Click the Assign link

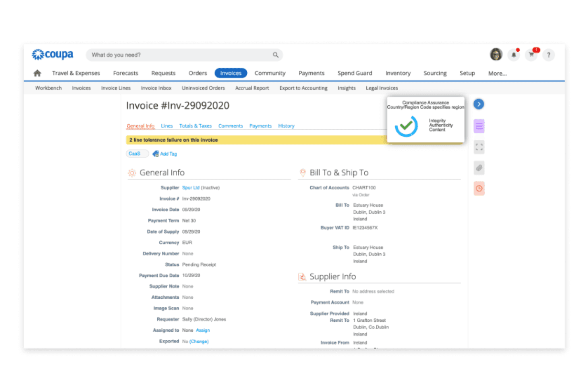pyautogui.click(x=203, y=330)
